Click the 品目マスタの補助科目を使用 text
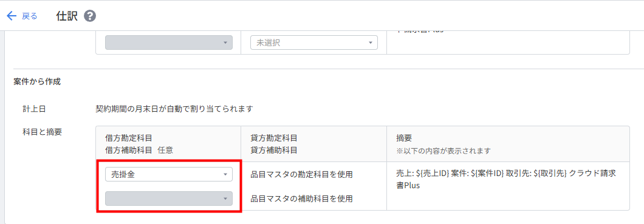 coord(301,199)
